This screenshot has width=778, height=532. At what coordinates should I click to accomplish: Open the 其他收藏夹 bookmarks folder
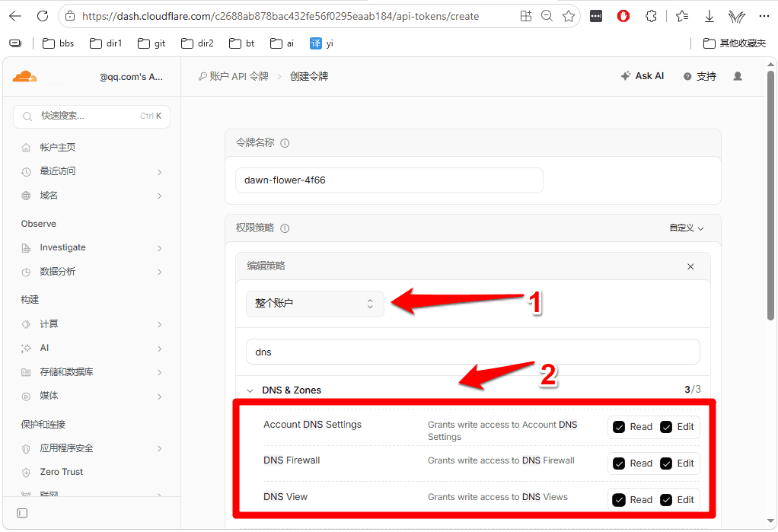click(x=735, y=43)
